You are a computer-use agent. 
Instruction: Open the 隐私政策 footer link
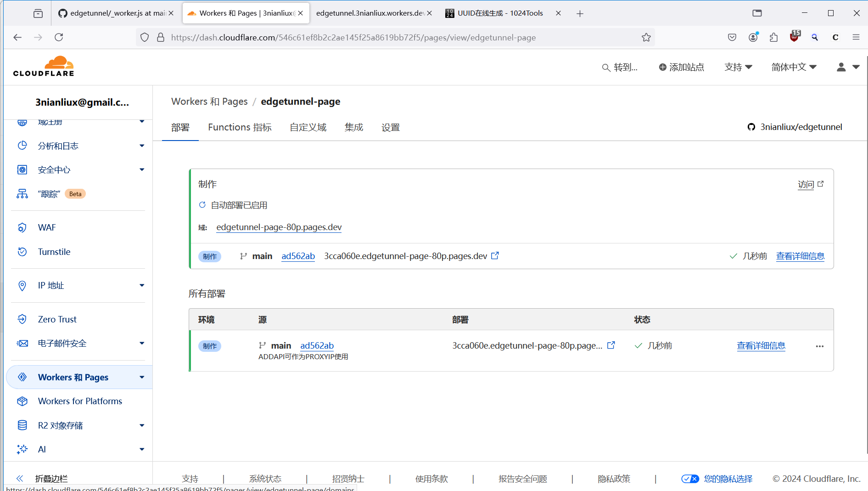(x=614, y=479)
